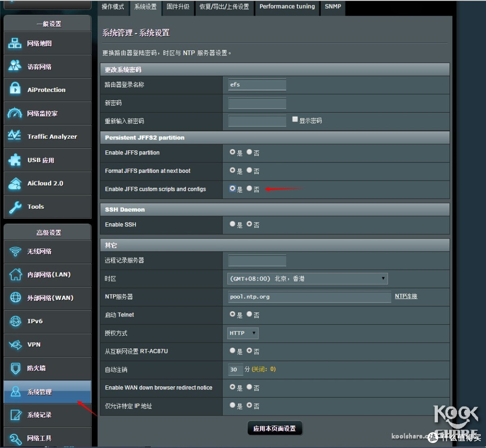Viewport: 486px width, 448px height.
Task: Open the Tools wrench icon
Action: click(15, 207)
